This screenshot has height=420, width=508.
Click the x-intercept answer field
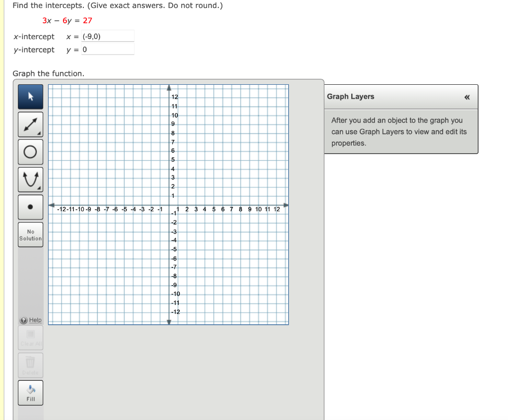pyautogui.click(x=107, y=36)
